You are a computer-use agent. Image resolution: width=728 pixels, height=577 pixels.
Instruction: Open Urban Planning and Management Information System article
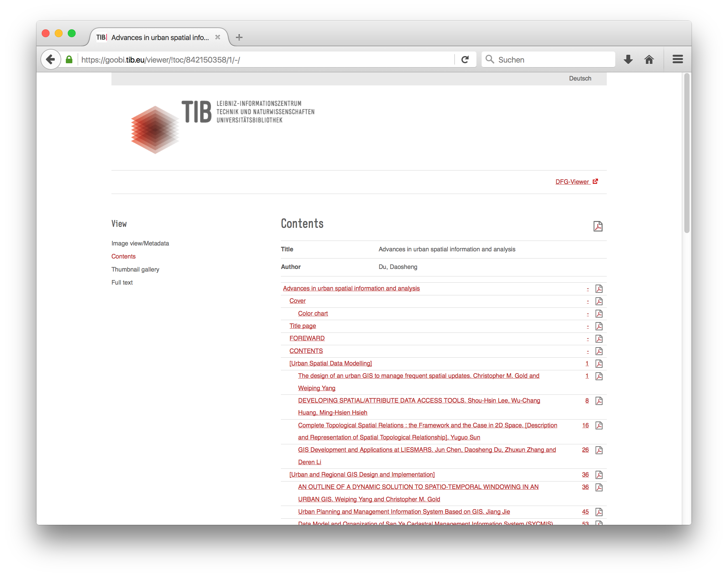tap(404, 511)
